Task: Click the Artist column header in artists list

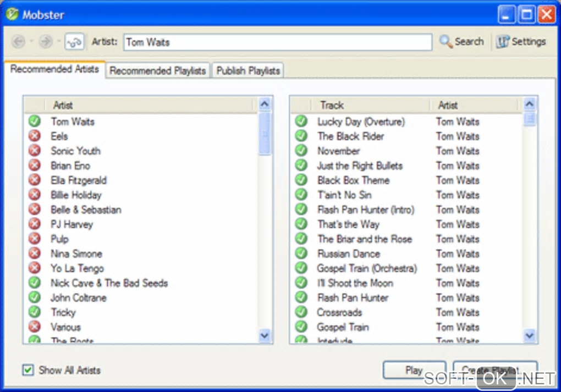Action: click(x=149, y=105)
